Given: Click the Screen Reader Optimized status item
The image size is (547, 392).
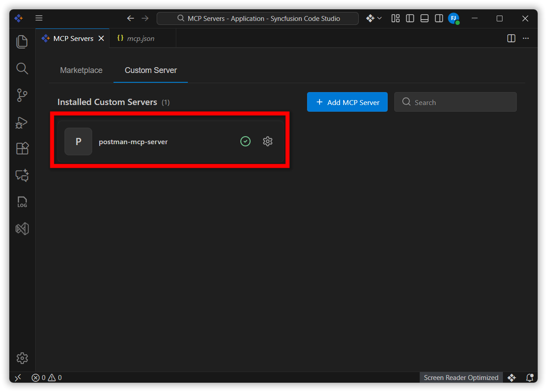Looking at the screenshot, I should coord(461,378).
